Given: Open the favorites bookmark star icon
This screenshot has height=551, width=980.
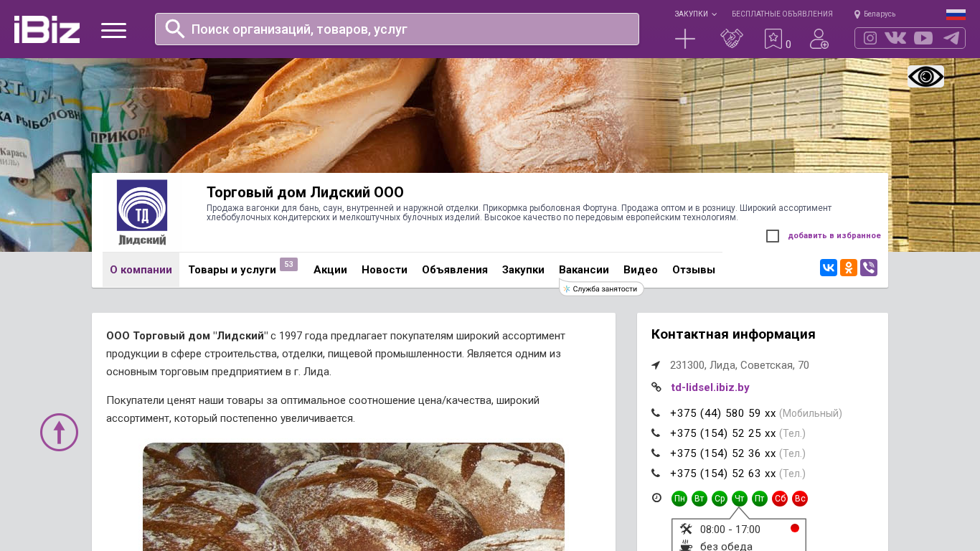Looking at the screenshot, I should pos(773,39).
